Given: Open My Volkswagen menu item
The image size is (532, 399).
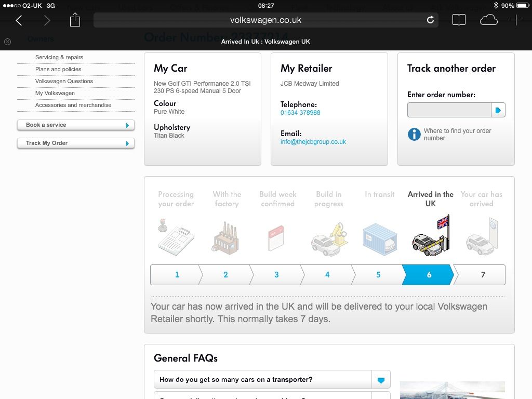Looking at the screenshot, I should click(55, 93).
